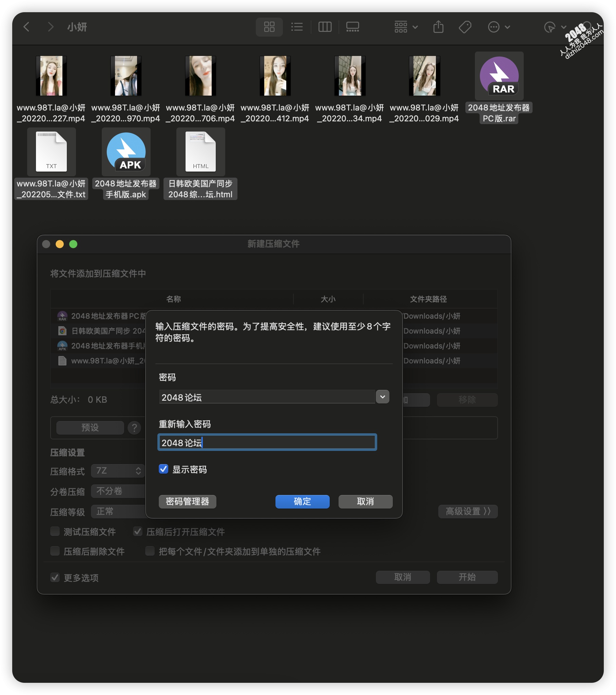Image resolution: width=616 pixels, height=695 pixels.
Task: Switch Finder to icon grid view
Action: point(269,27)
